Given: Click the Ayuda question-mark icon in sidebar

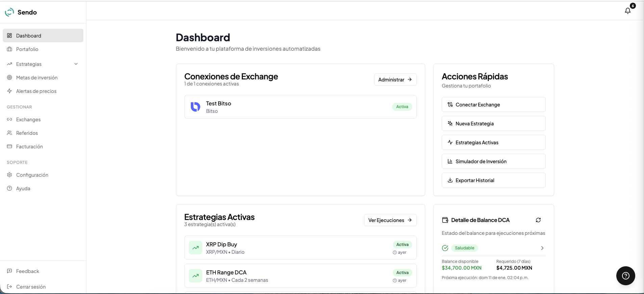Looking at the screenshot, I should pyautogui.click(x=9, y=188).
